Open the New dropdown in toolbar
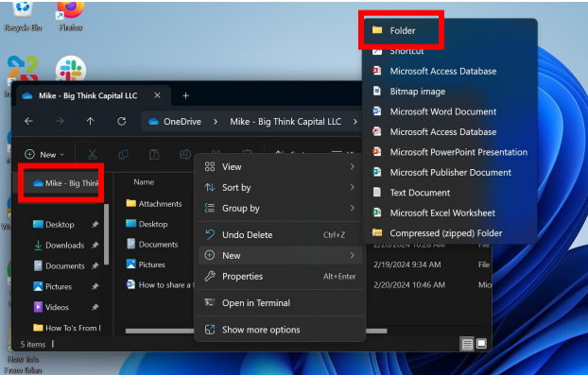This screenshot has width=588, height=375. (44, 154)
